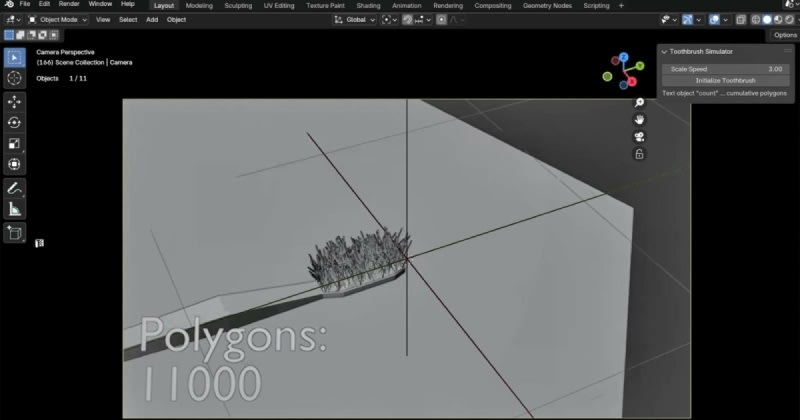Toggle X-ray display in the header
The width and height of the screenshot is (800, 420).
(x=740, y=19)
